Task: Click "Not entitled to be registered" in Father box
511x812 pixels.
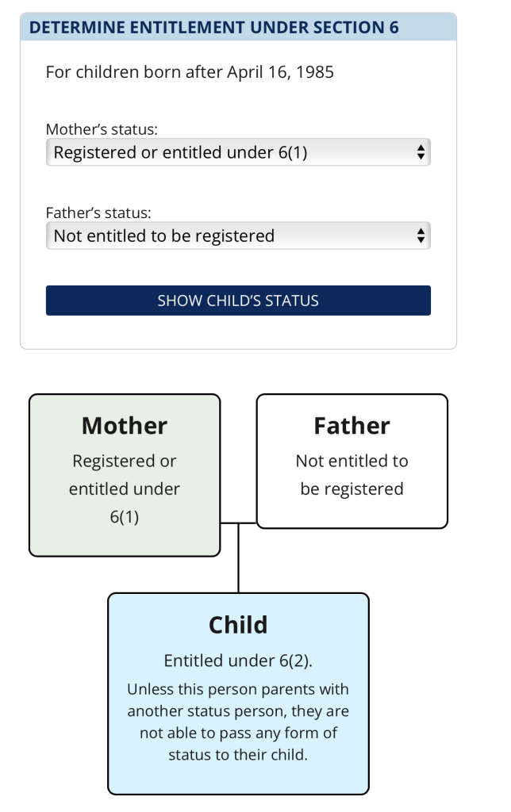Action: coord(352,474)
